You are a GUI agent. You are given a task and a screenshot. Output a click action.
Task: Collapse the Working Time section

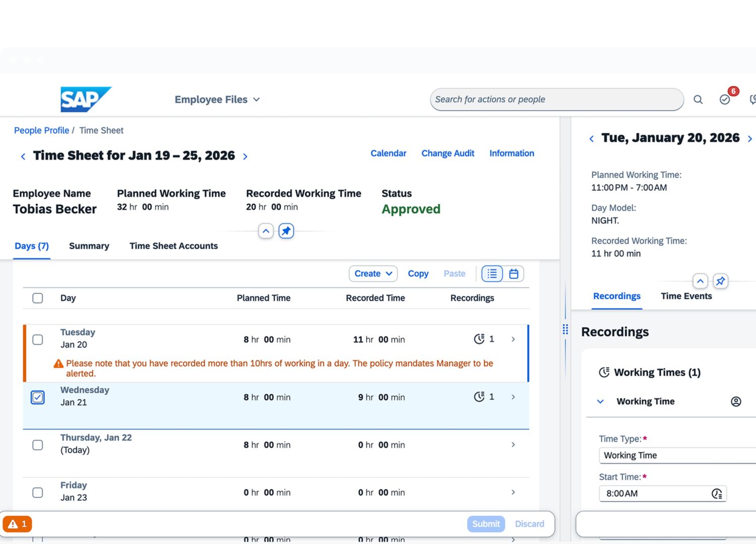point(600,401)
